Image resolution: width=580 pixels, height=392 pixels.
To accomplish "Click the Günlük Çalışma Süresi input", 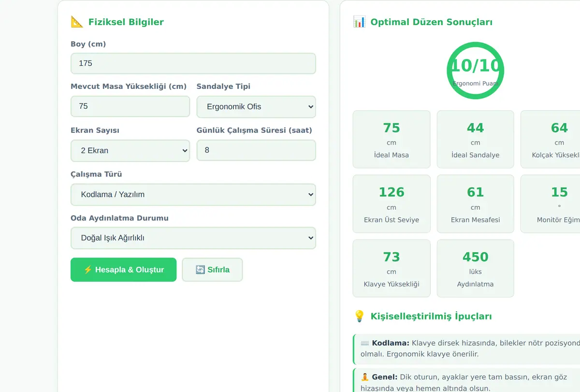I will [256, 150].
